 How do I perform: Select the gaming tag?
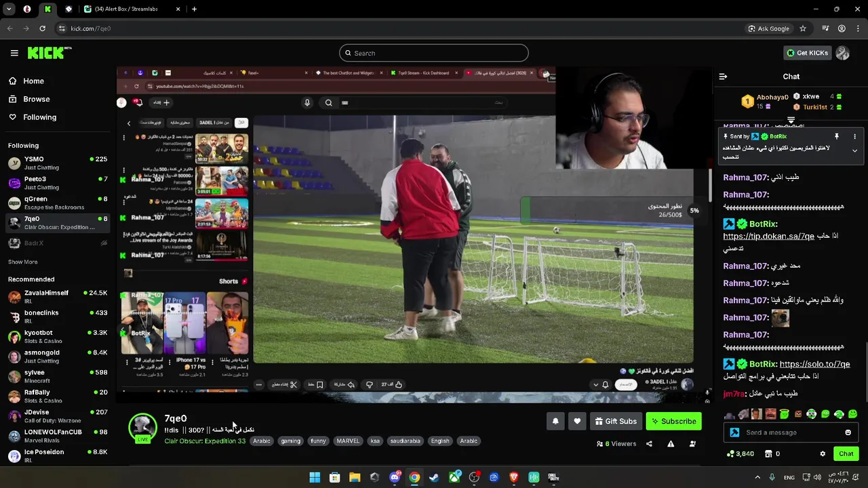tap(290, 441)
